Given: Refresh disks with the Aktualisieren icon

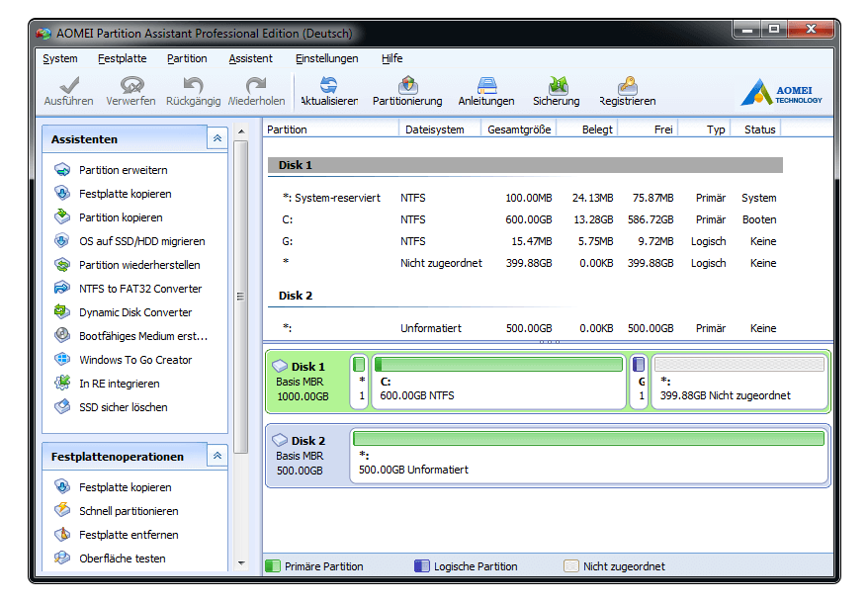Looking at the screenshot, I should (x=329, y=85).
